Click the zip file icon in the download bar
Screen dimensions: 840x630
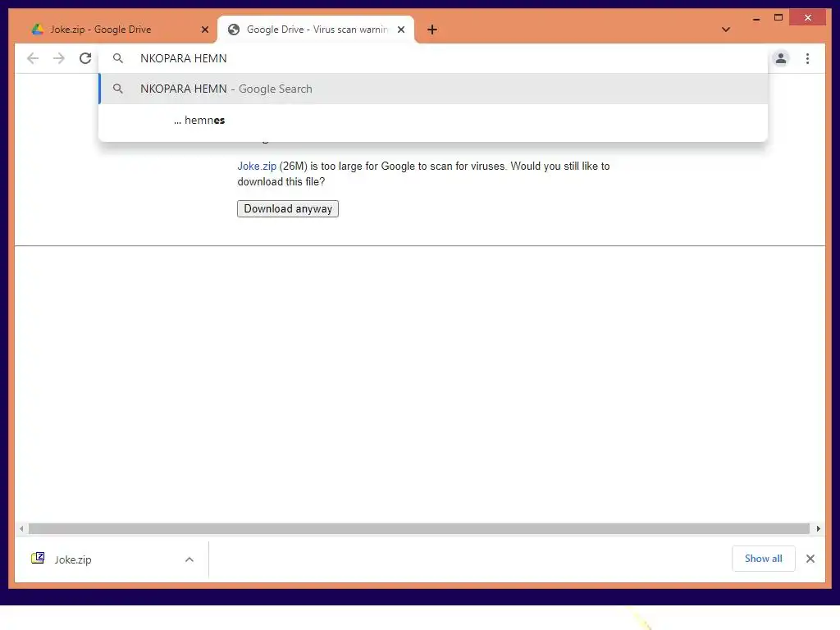coord(38,558)
